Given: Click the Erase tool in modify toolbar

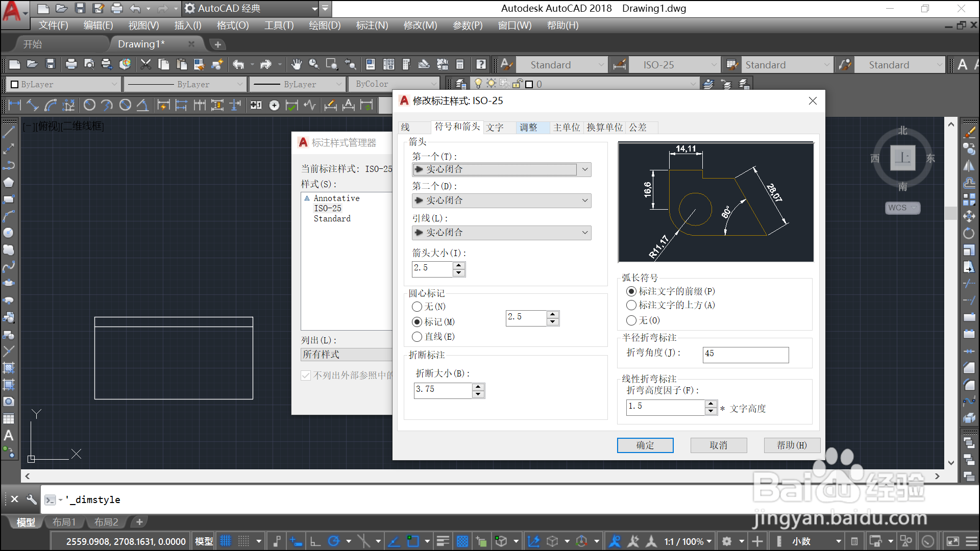Looking at the screenshot, I should pos(969,132).
